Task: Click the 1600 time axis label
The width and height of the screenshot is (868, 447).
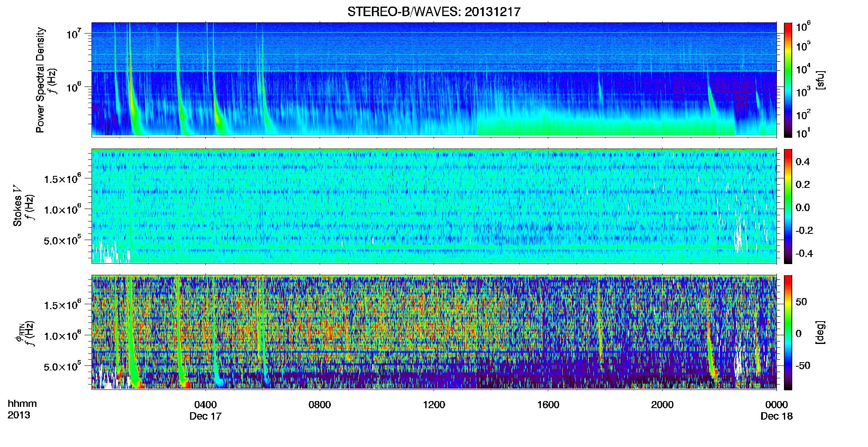Action: pos(548,404)
